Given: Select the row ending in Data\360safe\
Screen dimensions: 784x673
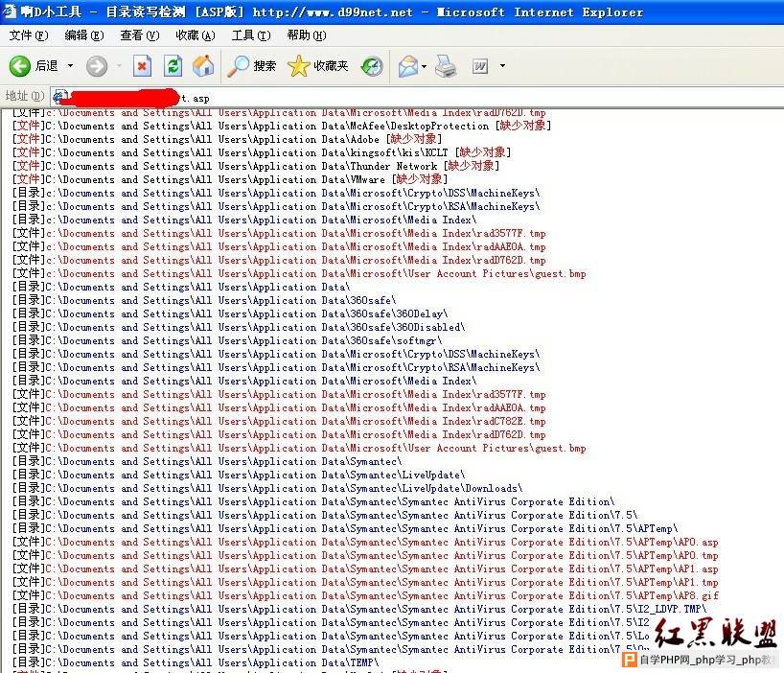Looking at the screenshot, I should coord(204,300).
